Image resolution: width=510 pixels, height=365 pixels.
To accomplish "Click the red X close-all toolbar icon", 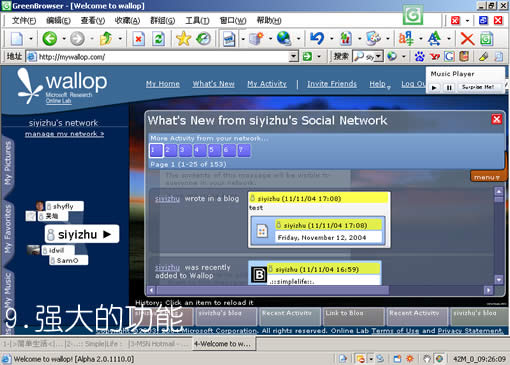I will (467, 39).
